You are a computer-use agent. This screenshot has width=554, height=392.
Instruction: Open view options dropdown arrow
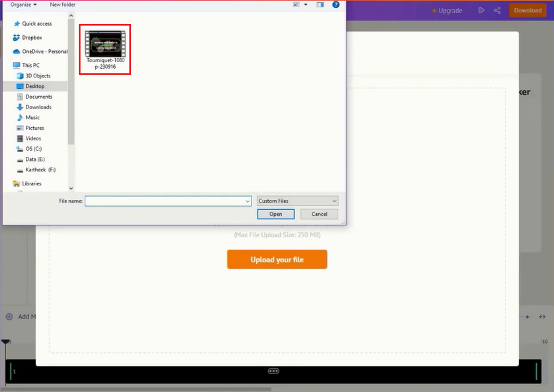(306, 5)
